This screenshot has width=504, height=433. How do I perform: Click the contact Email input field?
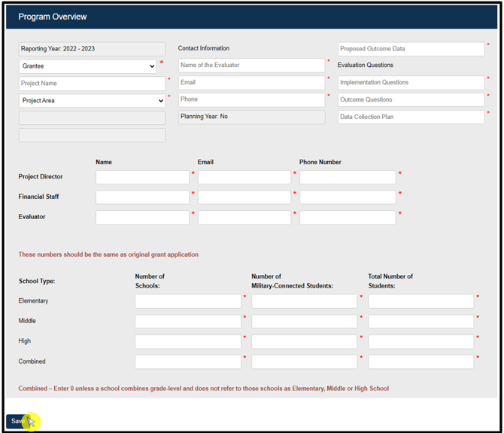coord(251,83)
